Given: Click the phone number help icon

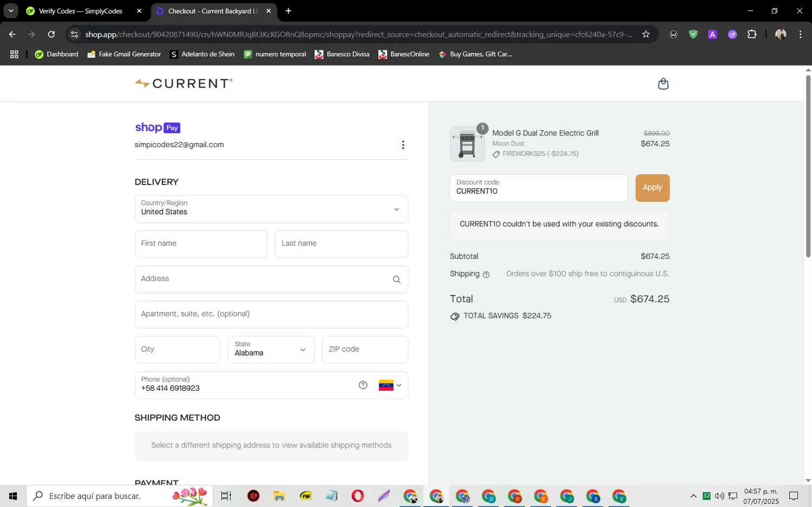Looking at the screenshot, I should [x=363, y=385].
